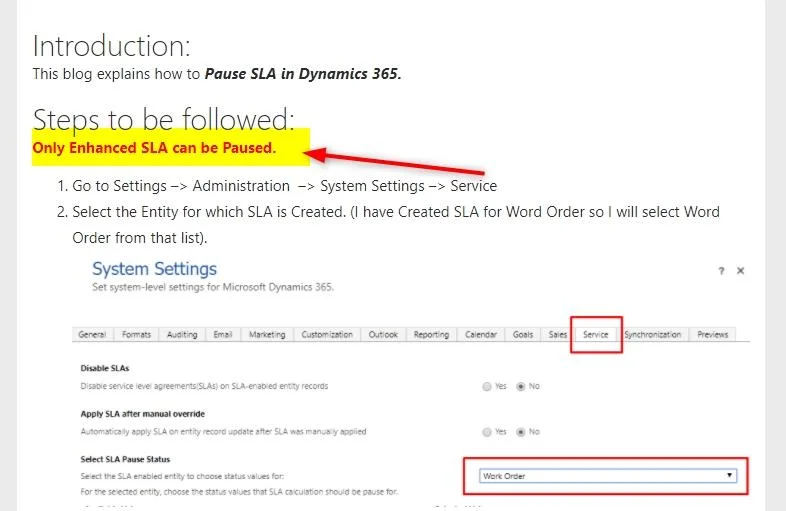Choose No for Apply SLA after manual override

click(521, 432)
